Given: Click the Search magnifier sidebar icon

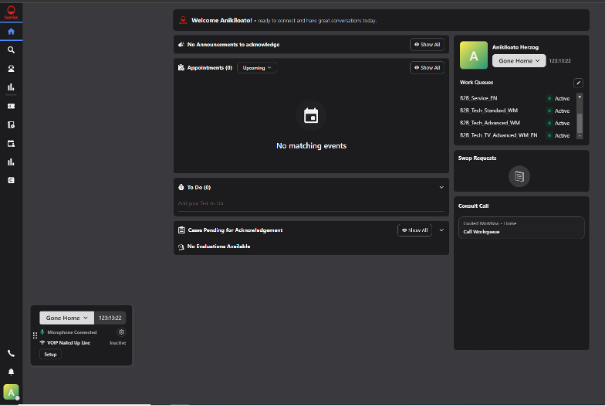Looking at the screenshot, I should (11, 49).
